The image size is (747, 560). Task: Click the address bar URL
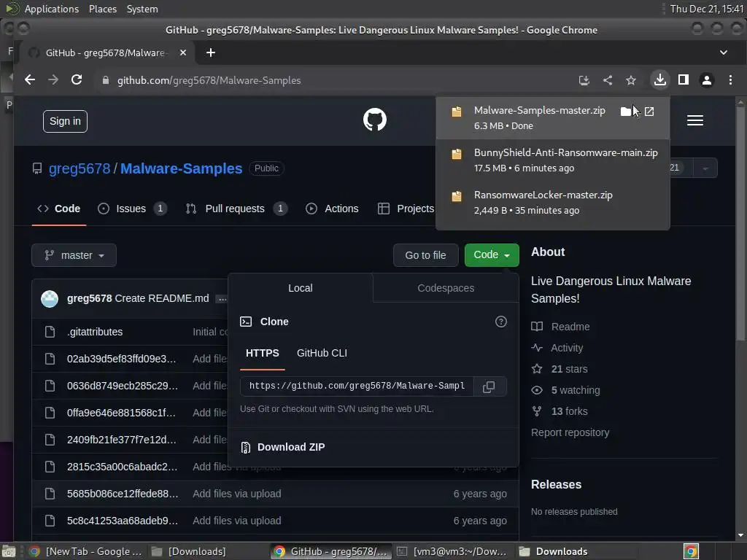click(209, 80)
